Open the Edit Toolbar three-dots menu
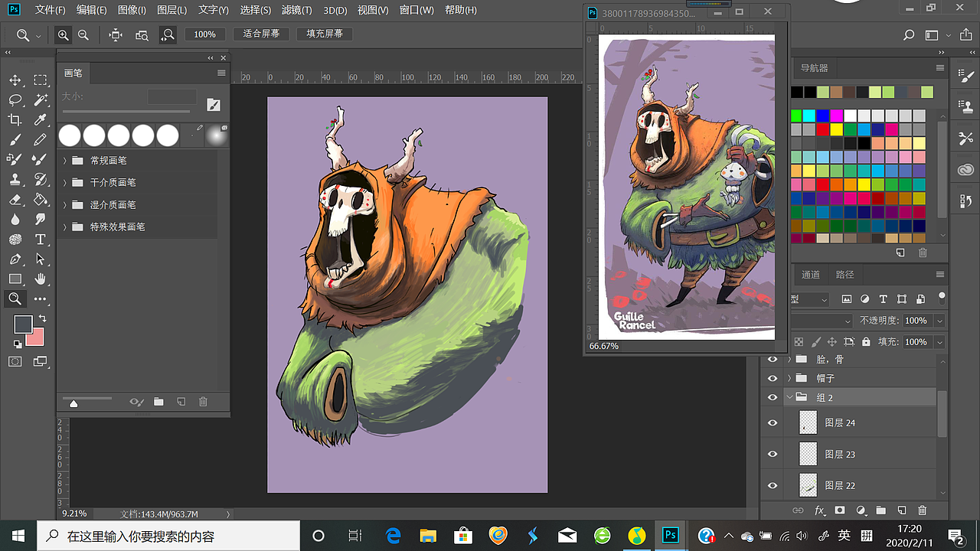This screenshot has height=551, width=980. point(40,299)
